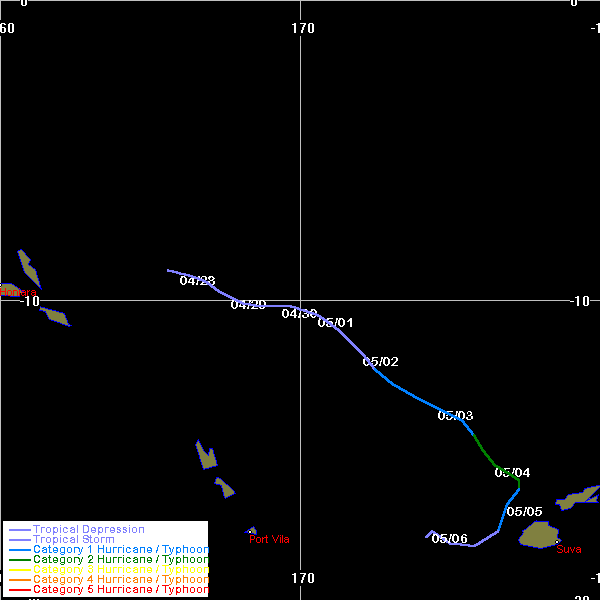Click the island beside the Suva label
The height and width of the screenshot is (600, 600).
[538, 535]
